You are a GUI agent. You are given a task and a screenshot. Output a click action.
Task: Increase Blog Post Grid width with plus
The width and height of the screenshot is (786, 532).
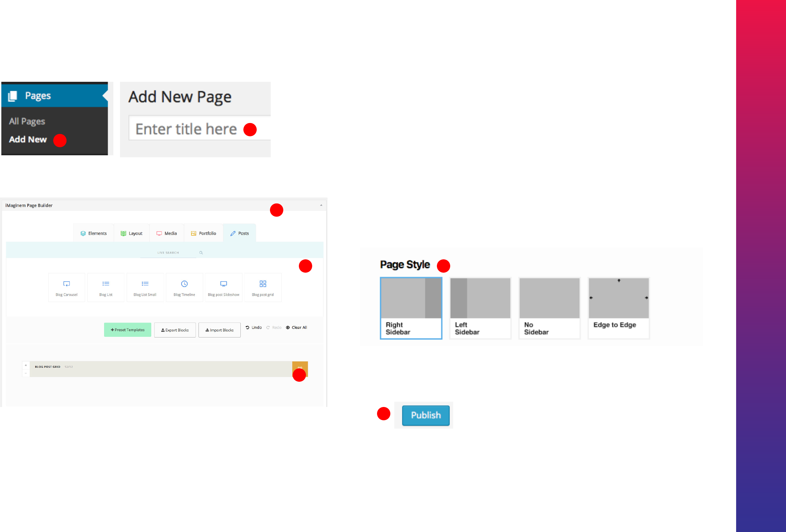[26, 365]
